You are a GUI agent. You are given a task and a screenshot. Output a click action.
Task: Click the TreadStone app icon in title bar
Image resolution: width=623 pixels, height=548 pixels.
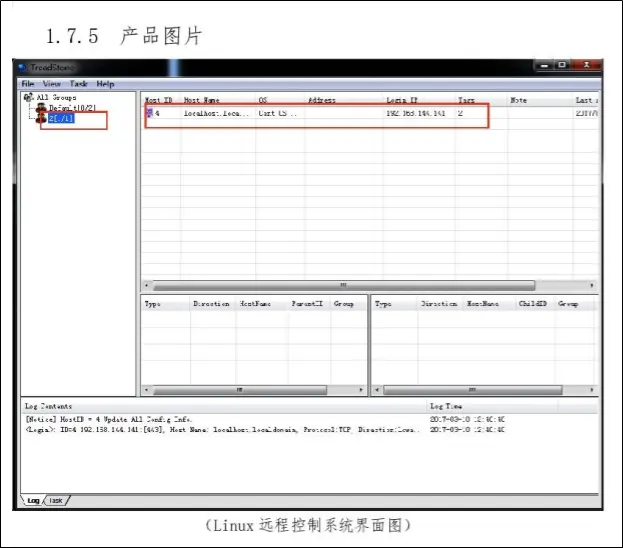click(23, 68)
